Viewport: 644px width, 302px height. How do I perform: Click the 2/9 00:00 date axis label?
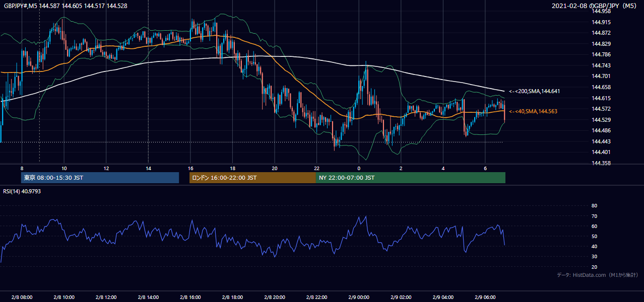[x=359, y=297]
